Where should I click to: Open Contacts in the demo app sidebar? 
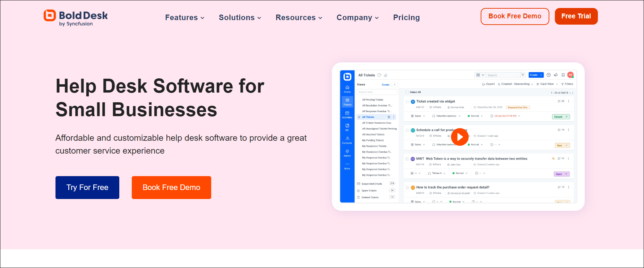[347, 140]
